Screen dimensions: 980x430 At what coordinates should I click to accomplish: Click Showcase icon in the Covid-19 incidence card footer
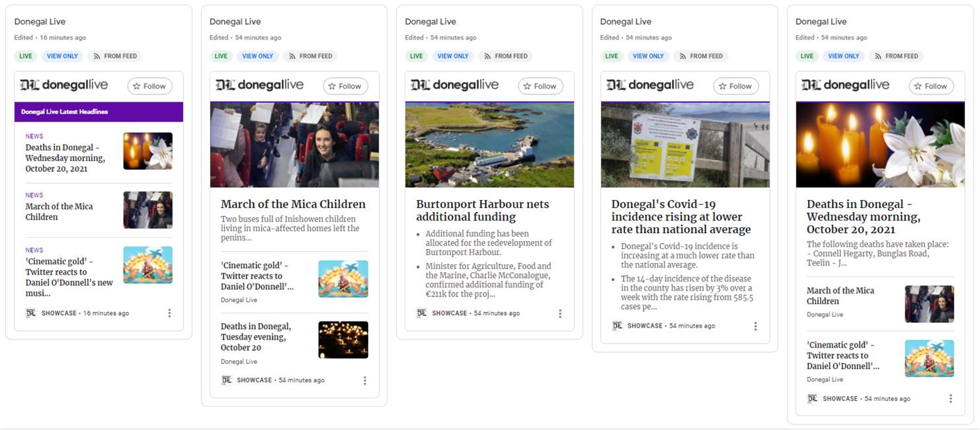click(x=617, y=326)
